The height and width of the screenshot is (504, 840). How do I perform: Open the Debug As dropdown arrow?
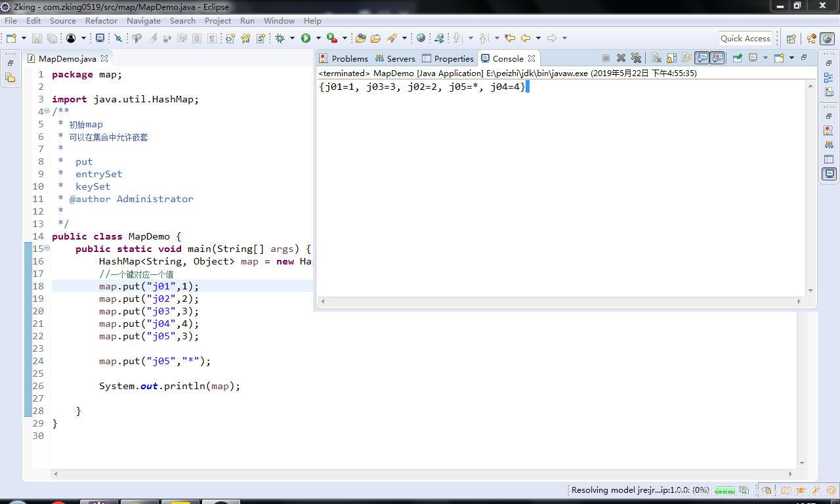[292, 38]
